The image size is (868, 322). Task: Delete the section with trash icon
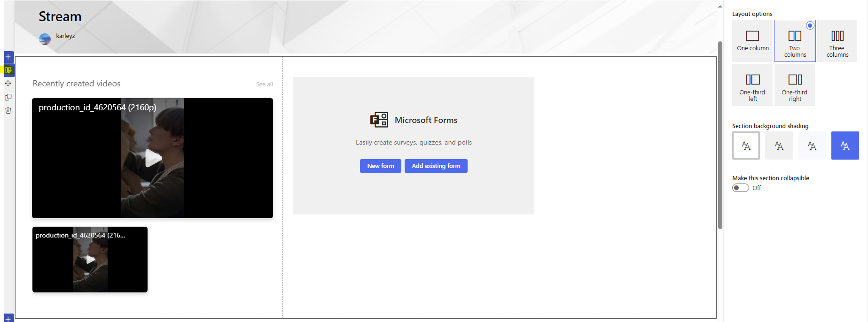(8, 110)
